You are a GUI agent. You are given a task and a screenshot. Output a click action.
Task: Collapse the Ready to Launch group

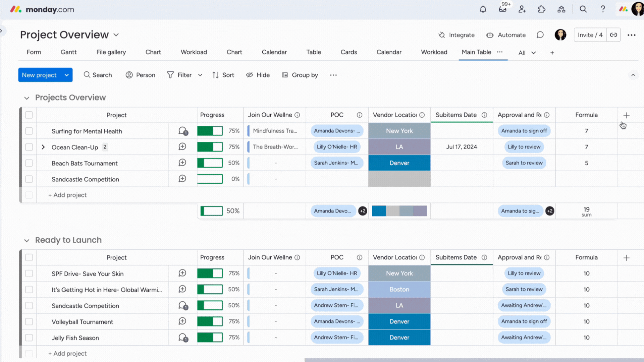pyautogui.click(x=26, y=240)
